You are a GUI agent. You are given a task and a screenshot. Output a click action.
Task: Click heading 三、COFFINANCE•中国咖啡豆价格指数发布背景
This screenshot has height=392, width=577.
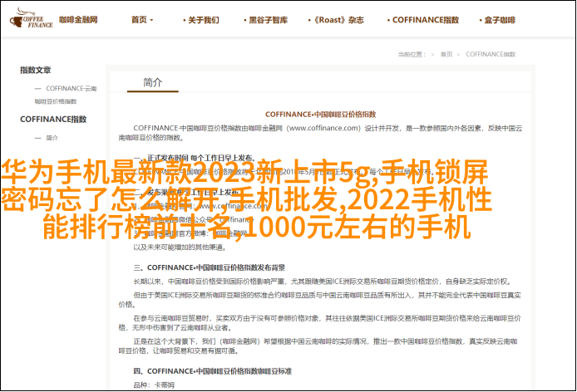pos(209,267)
